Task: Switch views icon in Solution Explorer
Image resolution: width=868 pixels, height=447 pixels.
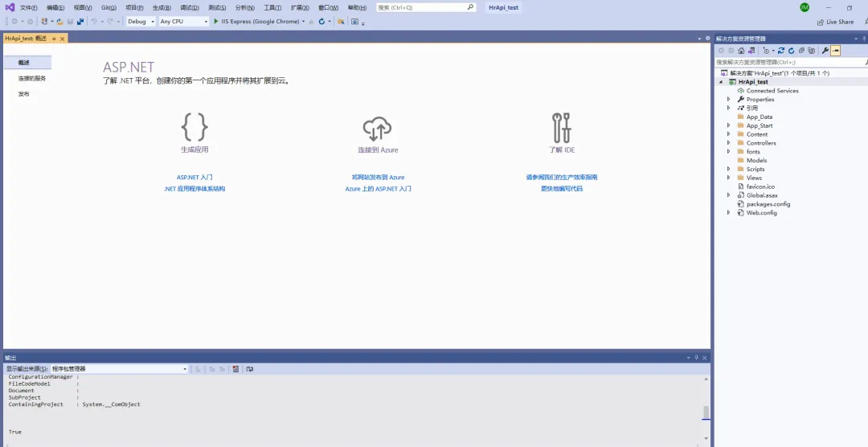Action: 751,51
